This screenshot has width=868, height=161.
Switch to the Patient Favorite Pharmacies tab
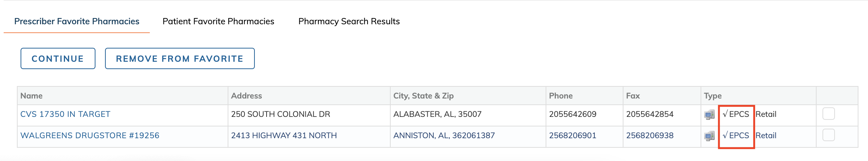coord(218,21)
